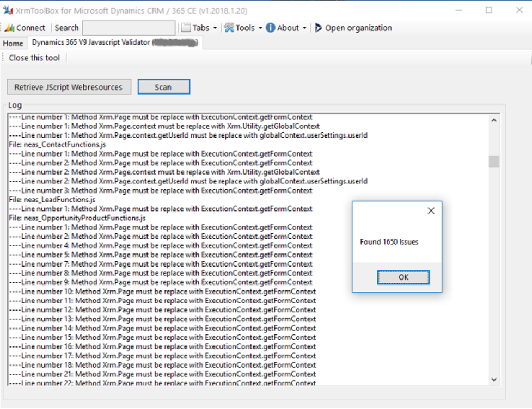Click inside the Search text field

point(129,28)
